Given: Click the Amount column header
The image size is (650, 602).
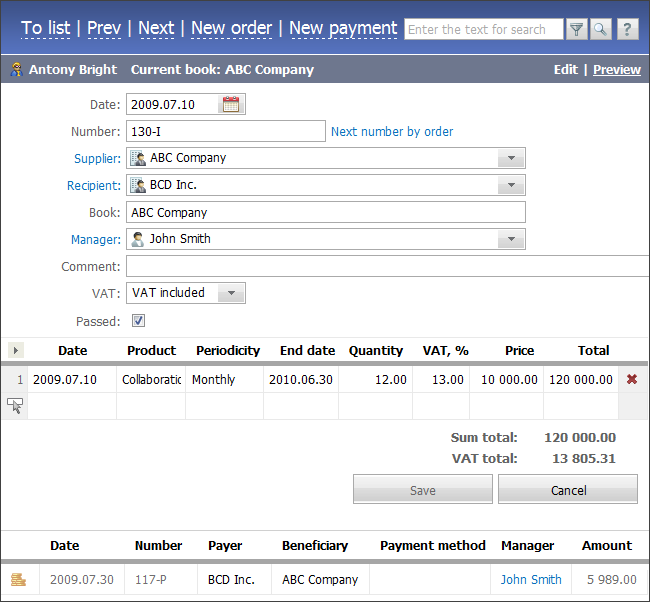Looking at the screenshot, I should click(x=607, y=545).
